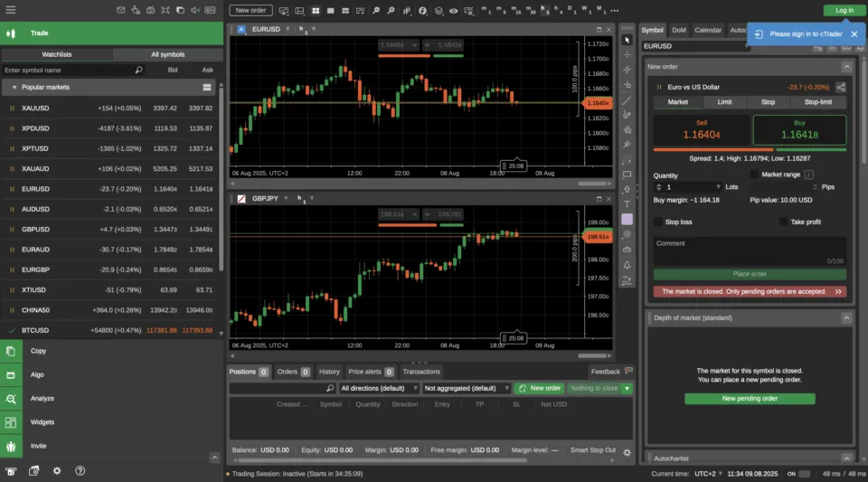Select m15 timeframe in toolbar

(515, 11)
